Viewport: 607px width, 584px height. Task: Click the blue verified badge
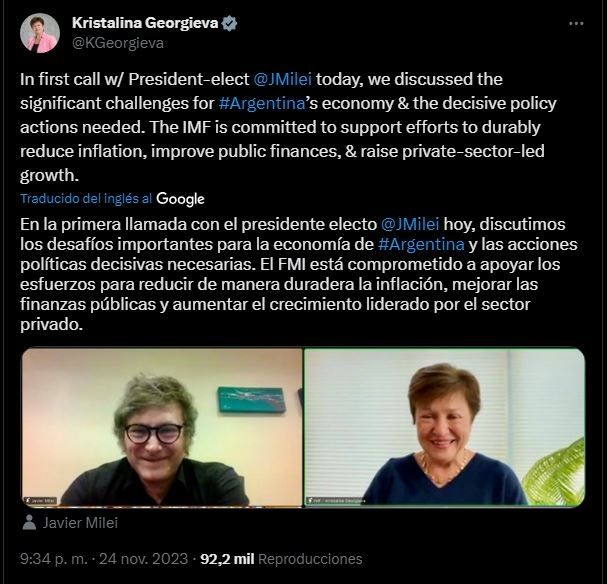click(229, 23)
